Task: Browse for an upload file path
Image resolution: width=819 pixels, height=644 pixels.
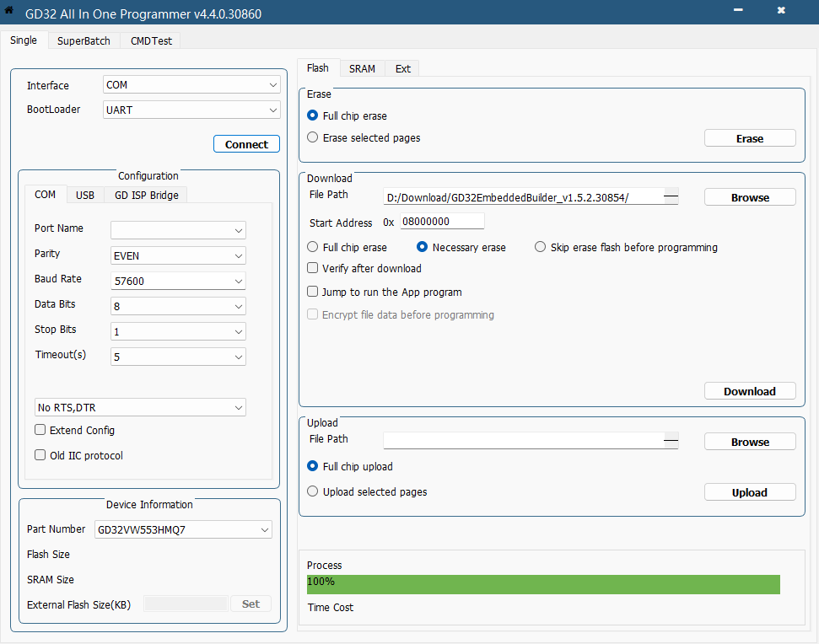Action: 750,442
